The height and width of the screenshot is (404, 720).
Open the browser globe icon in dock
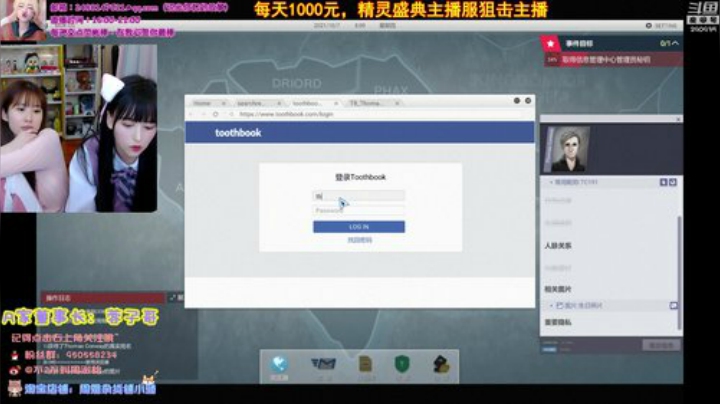click(279, 365)
